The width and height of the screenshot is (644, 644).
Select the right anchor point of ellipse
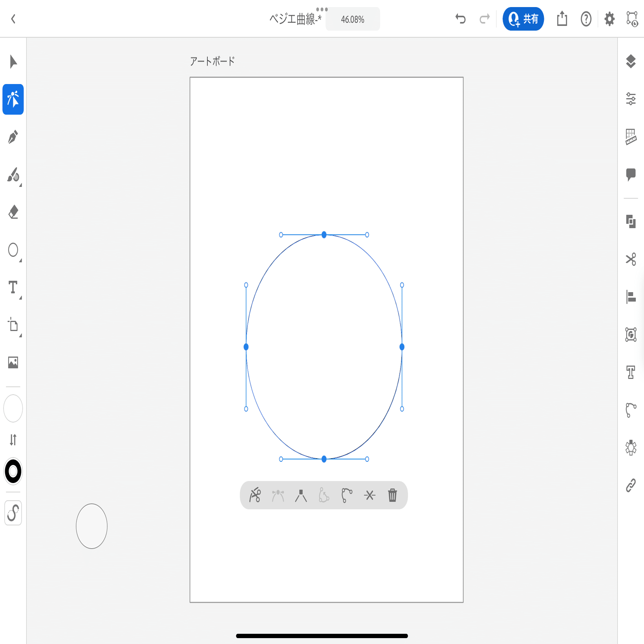tap(402, 347)
